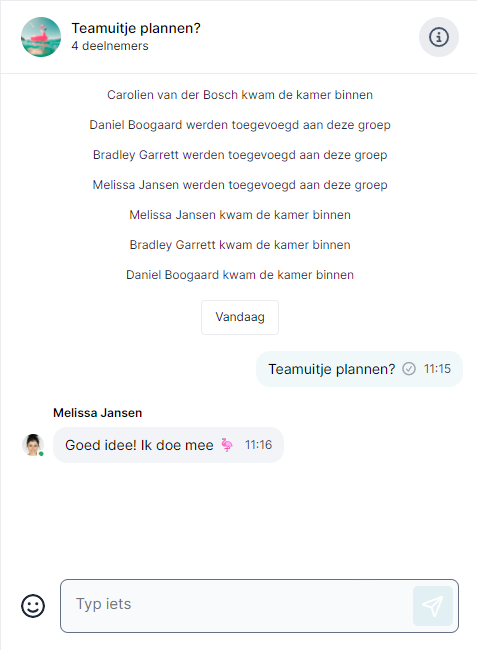Click the flamingo group avatar

[x=41, y=37]
